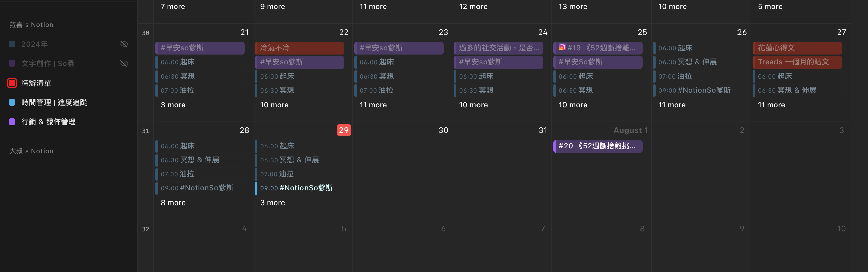The width and height of the screenshot is (868, 272).
Task: Toggle the red 待辦清單 calendar checkbox
Action: tap(12, 83)
